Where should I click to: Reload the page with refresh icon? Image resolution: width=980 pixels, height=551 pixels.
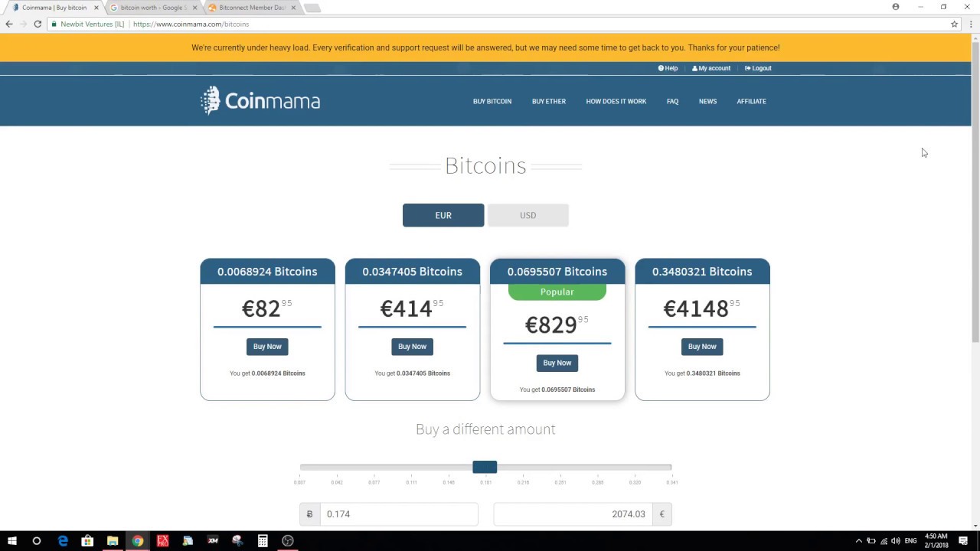(38, 24)
